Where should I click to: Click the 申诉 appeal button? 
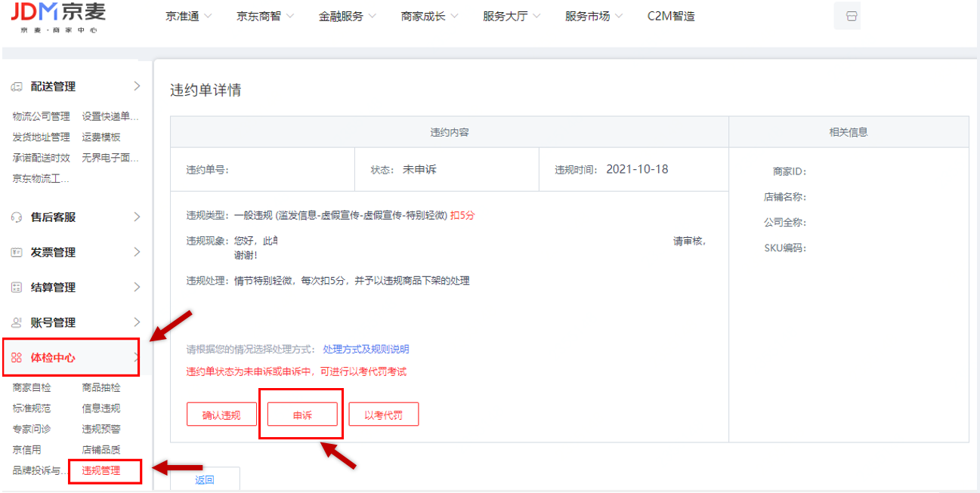pyautogui.click(x=302, y=414)
